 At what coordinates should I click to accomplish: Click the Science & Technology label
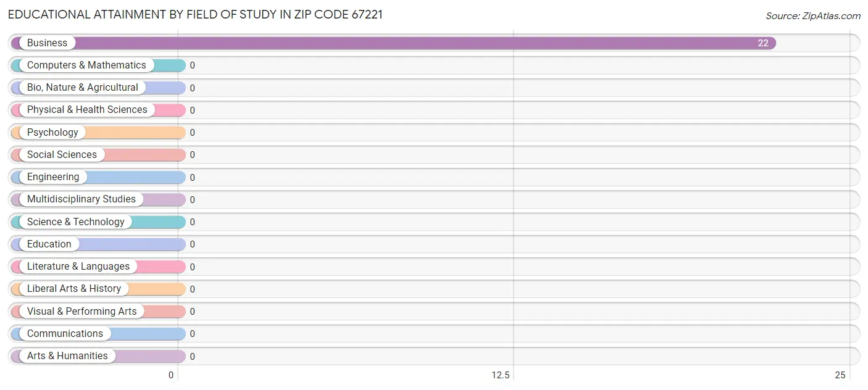point(76,222)
